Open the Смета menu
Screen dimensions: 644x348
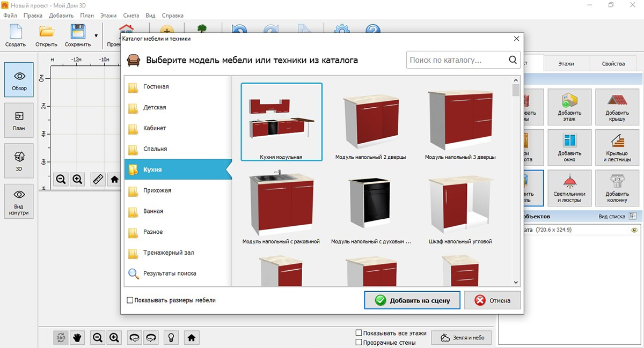131,16
